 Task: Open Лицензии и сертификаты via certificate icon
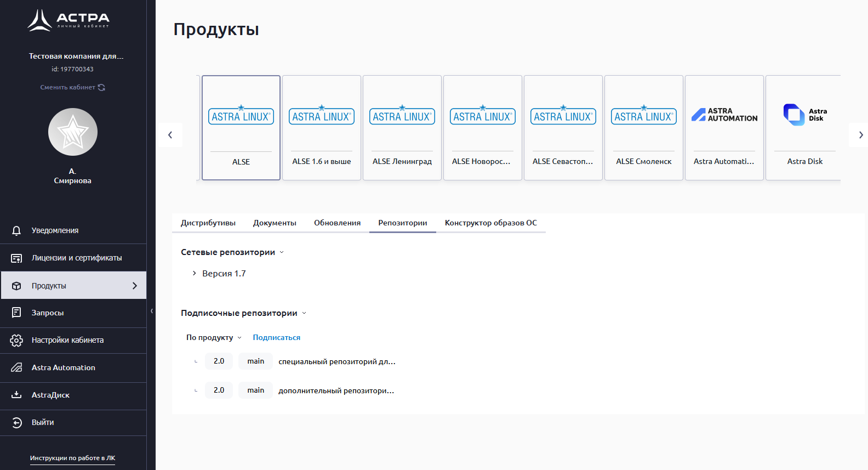pos(16,258)
